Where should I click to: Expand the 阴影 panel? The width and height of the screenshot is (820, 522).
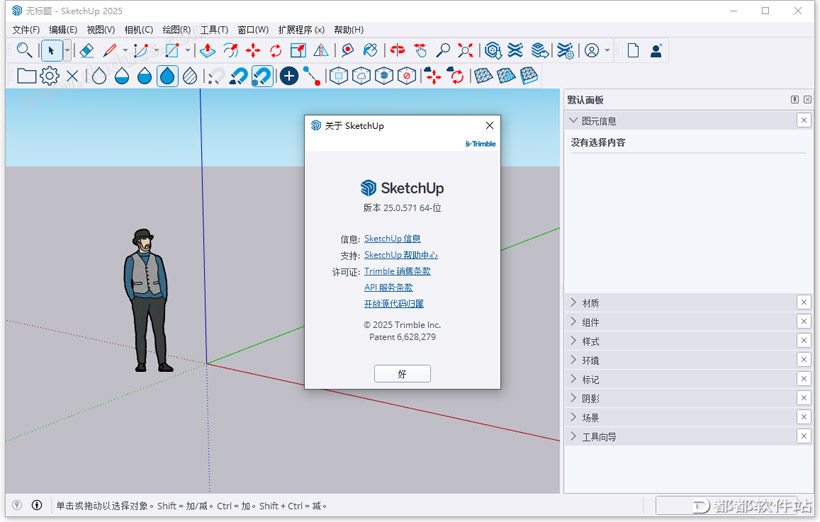(574, 398)
